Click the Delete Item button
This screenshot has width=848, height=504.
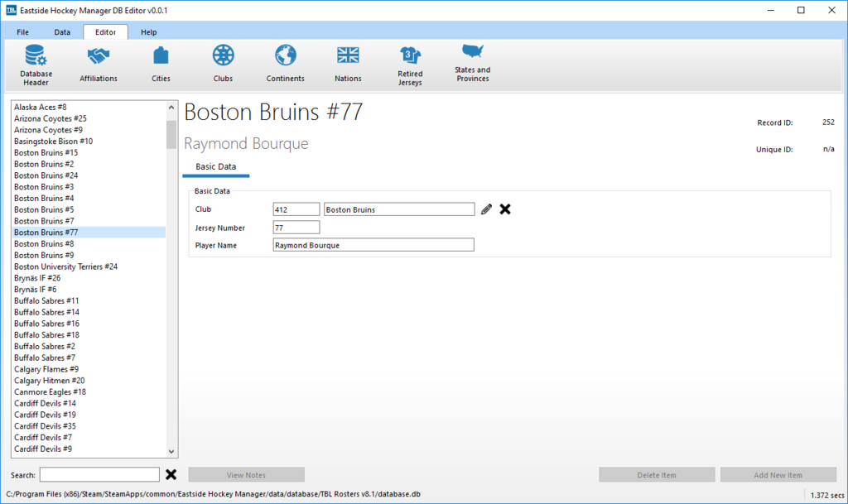657,475
